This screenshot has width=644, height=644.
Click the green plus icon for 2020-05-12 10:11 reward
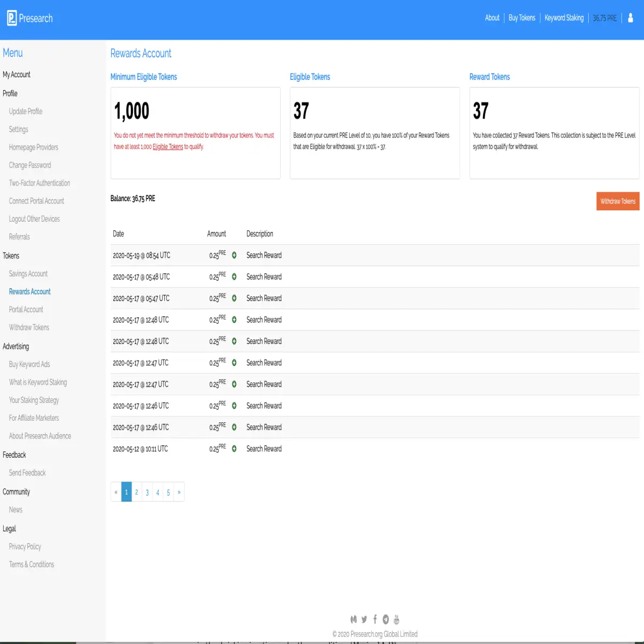click(234, 449)
